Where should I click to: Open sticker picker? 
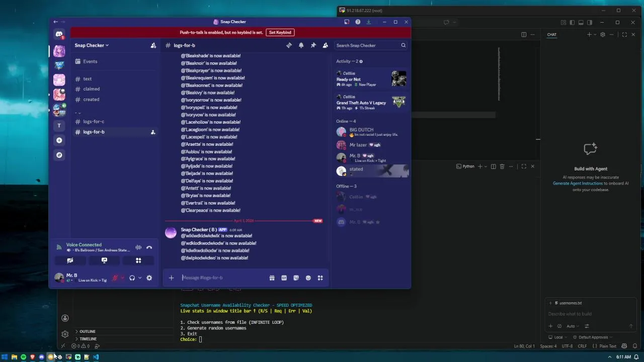pyautogui.click(x=296, y=278)
